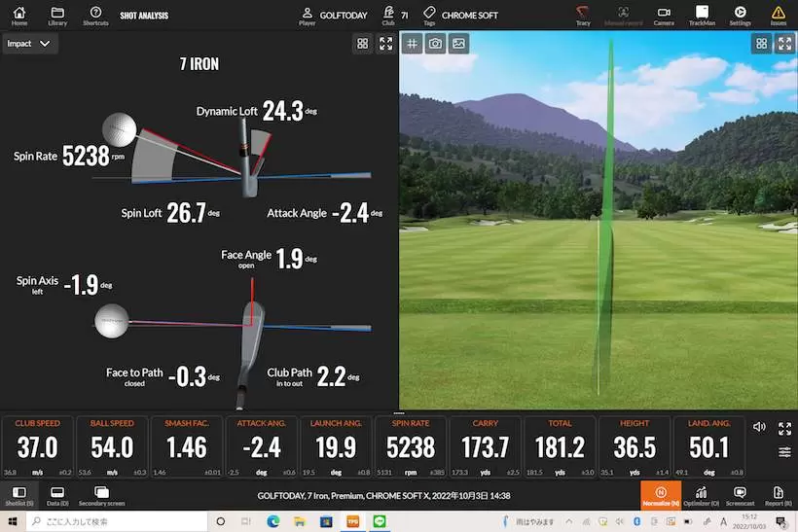Switch to the Shotlist tab
Image resolution: width=798 pixels, height=532 pixels.
18,496
